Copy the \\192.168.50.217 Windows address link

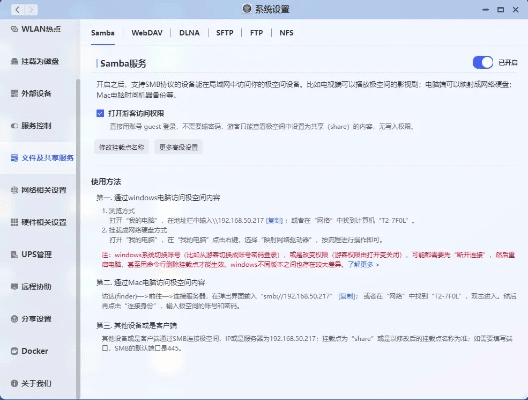click(274, 221)
